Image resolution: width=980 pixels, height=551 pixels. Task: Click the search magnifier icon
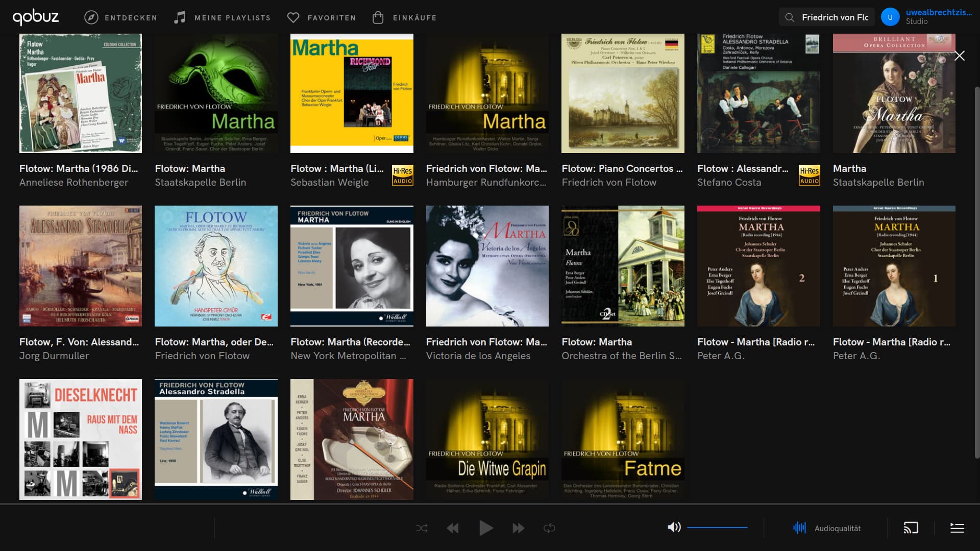(x=790, y=17)
